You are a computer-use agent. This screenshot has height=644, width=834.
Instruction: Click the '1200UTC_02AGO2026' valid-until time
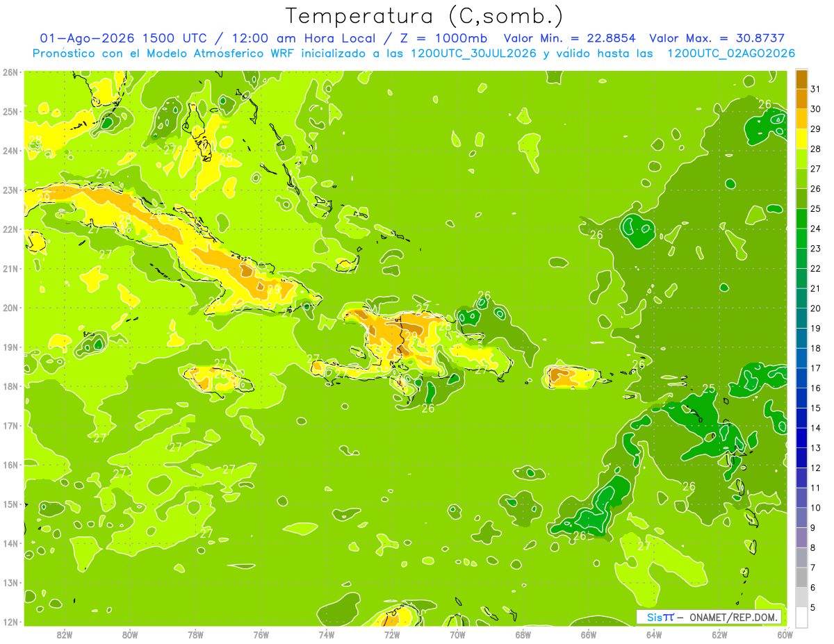tap(731, 53)
